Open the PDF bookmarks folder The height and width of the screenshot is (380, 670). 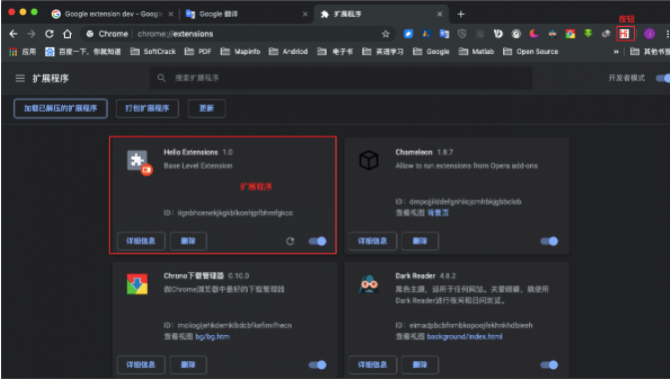(x=198, y=52)
